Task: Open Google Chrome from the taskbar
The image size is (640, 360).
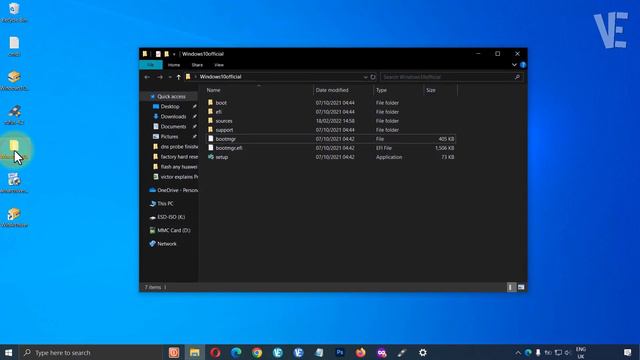Action: [x=257, y=353]
